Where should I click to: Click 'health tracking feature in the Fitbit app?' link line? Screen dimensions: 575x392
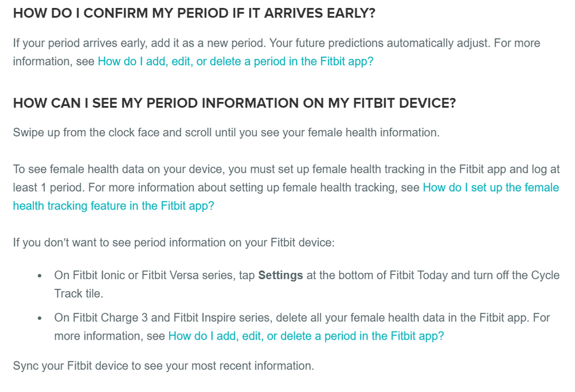point(113,205)
